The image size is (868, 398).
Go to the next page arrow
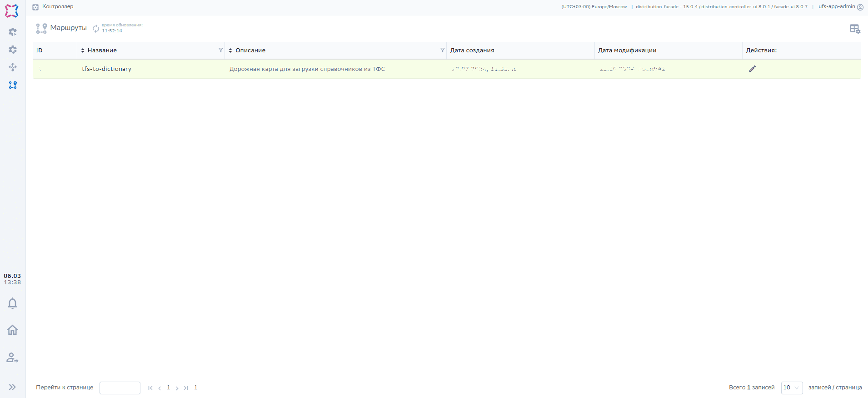click(x=177, y=388)
